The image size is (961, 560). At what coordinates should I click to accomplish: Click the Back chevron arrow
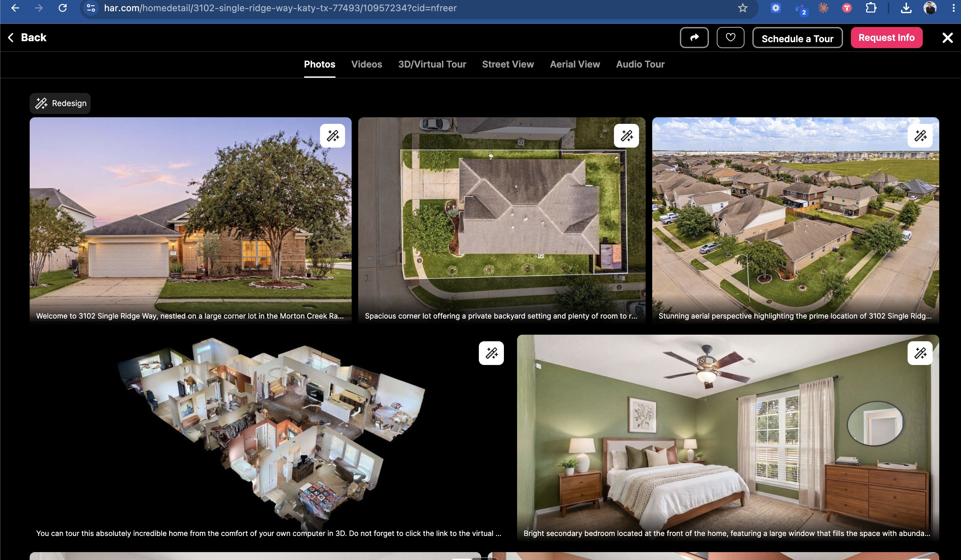(x=11, y=37)
